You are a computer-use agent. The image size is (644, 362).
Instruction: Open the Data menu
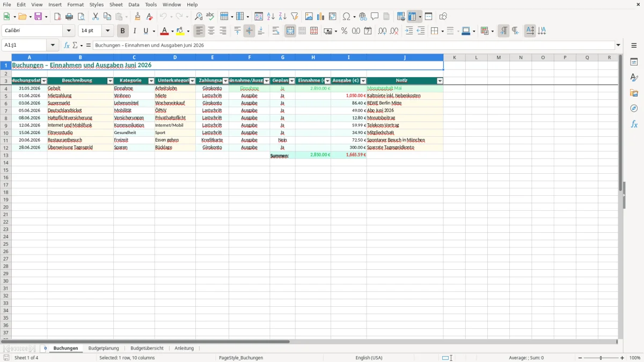pyautogui.click(x=134, y=4)
